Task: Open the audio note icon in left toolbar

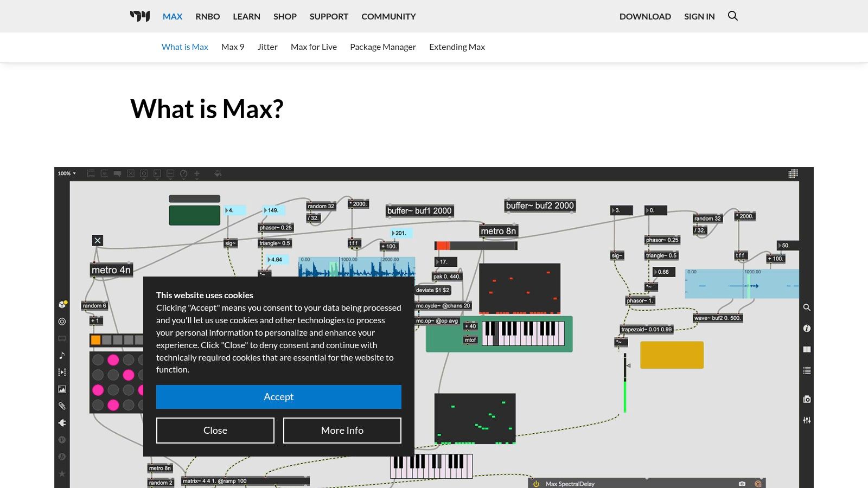Action: [x=62, y=355]
